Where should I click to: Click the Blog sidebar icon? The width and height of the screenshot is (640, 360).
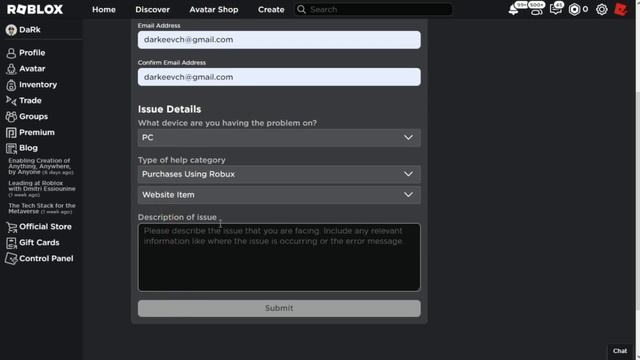pos(11,148)
